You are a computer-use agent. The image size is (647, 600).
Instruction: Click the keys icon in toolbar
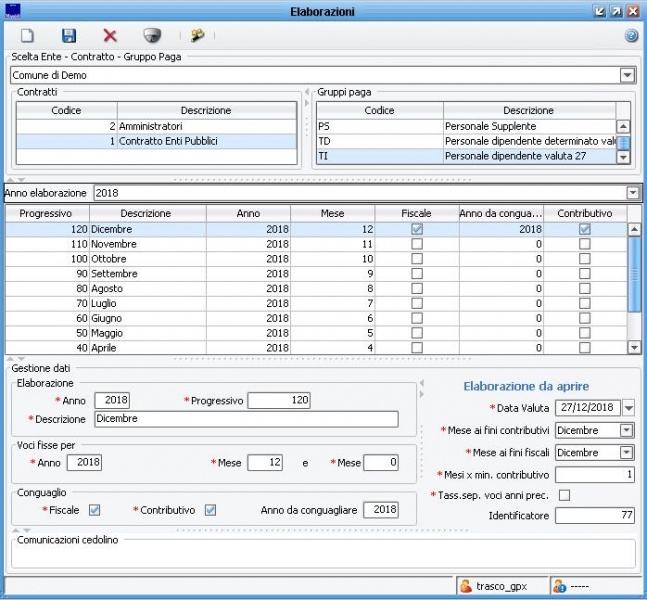point(197,36)
